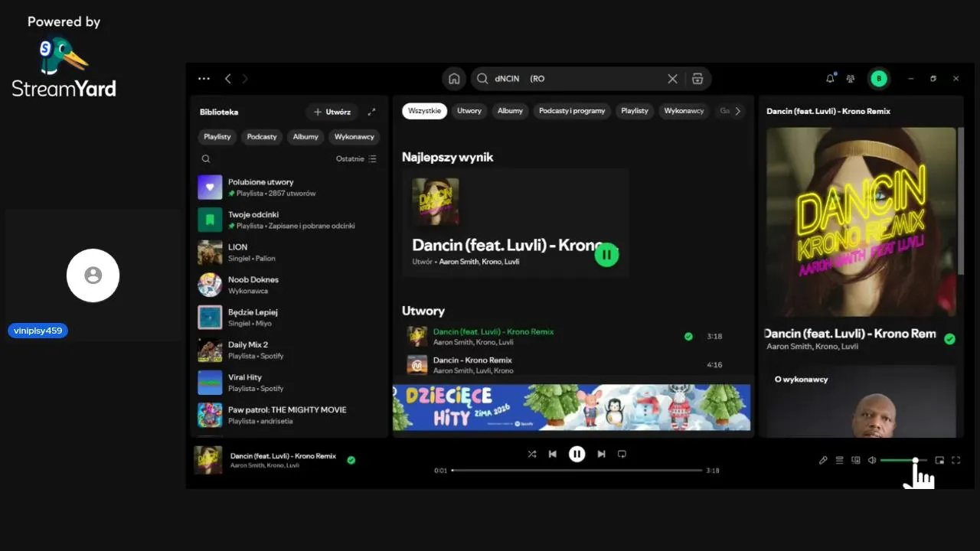Image resolution: width=980 pixels, height=551 pixels.
Task: Click the large Dancin album cover
Action: pos(861,222)
